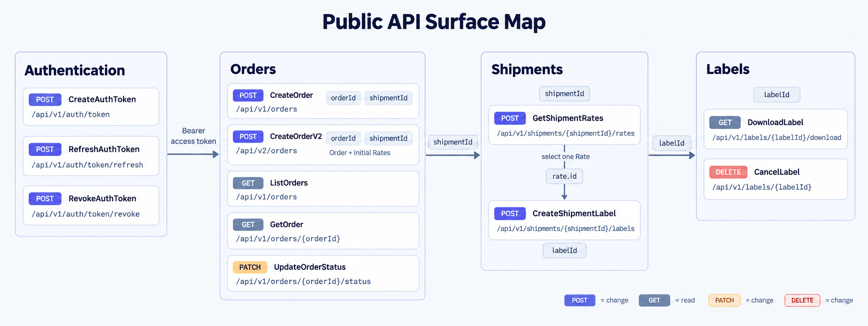868x326 pixels.
Task: Click the "Bearer access token" label
Action: pyautogui.click(x=193, y=136)
